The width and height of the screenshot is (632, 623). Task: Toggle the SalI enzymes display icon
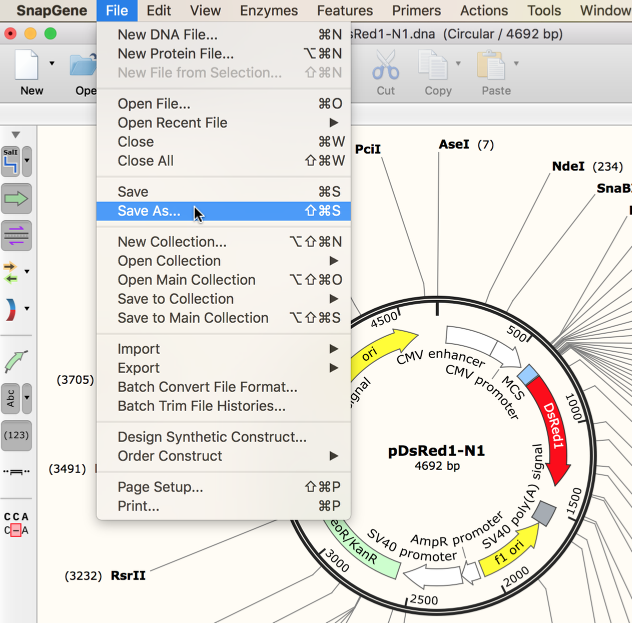tap(11, 161)
